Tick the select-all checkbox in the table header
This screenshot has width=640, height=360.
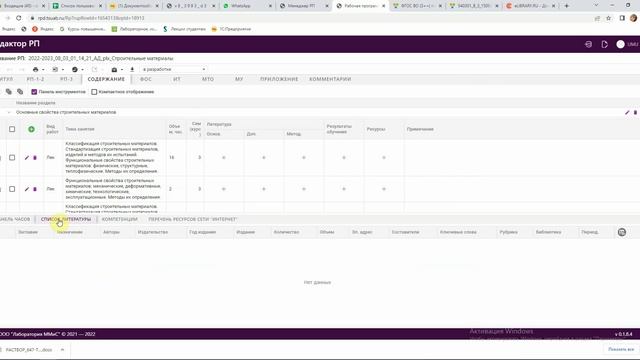(x=12, y=129)
